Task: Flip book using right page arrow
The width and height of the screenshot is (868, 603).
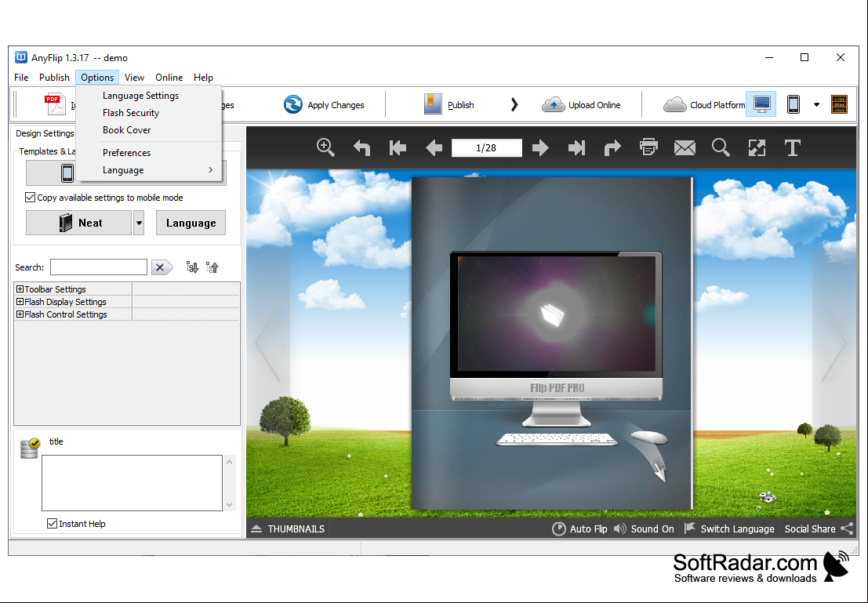Action: (833, 343)
